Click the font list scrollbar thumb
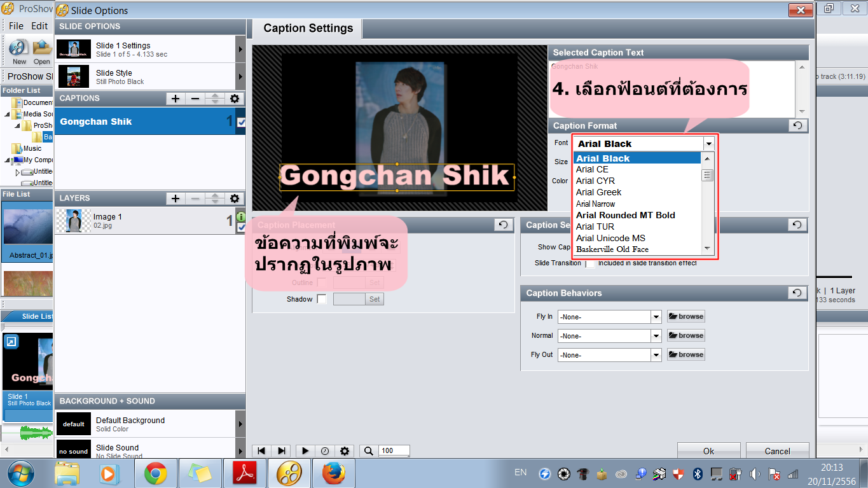 click(708, 176)
